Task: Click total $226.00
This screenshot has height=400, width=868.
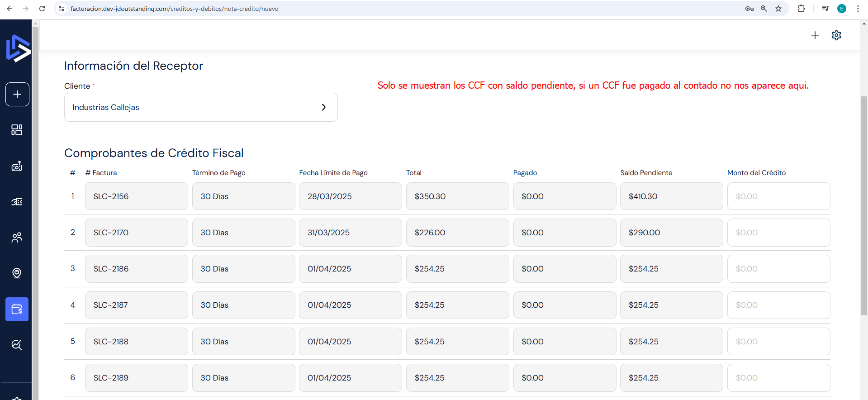Action: click(457, 233)
